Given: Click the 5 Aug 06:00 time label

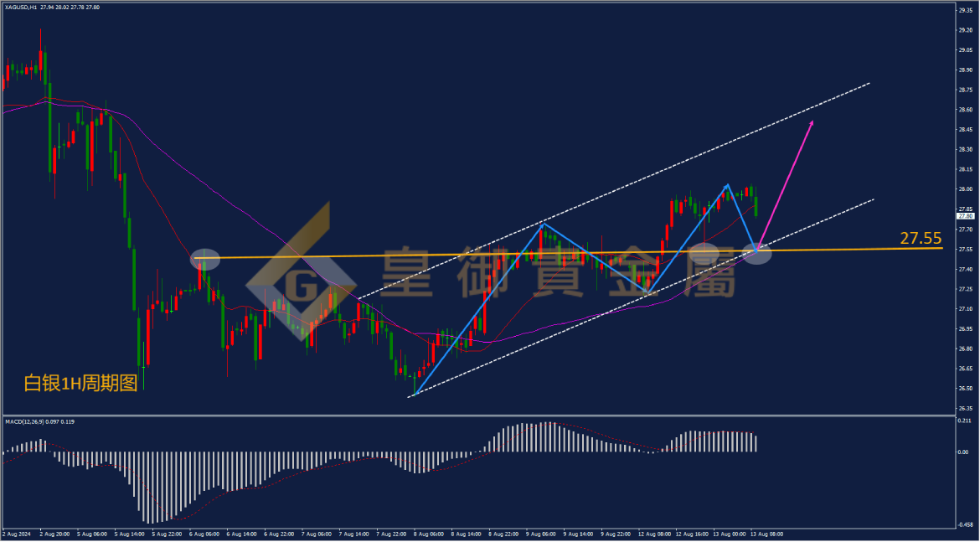Looking at the screenshot, I should coord(92,534).
